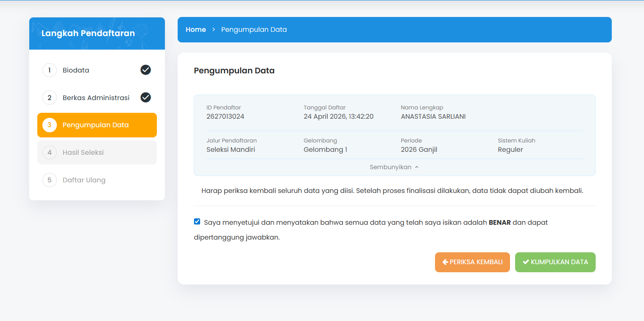Click the step 1 number circle
Viewport: 644px width, 321px height.
[50, 70]
